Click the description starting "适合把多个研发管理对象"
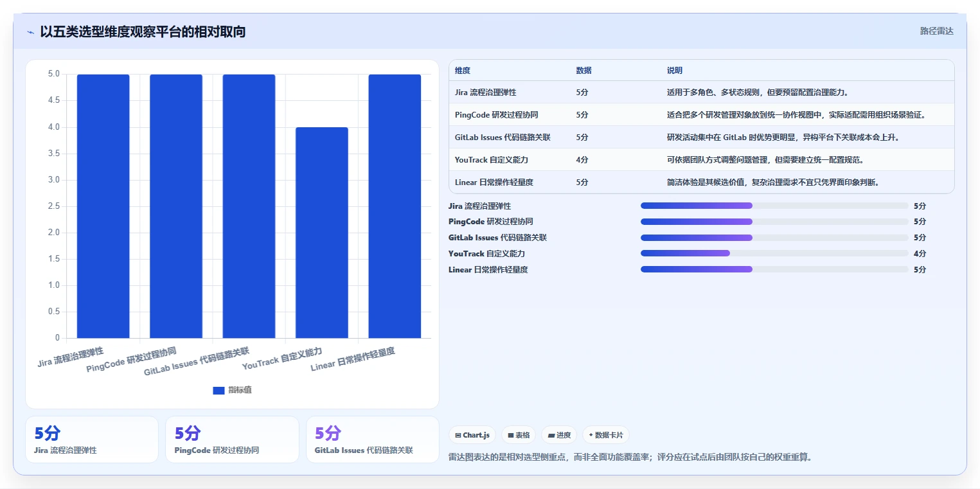Viewport: 980px width, 489px height. (796, 115)
